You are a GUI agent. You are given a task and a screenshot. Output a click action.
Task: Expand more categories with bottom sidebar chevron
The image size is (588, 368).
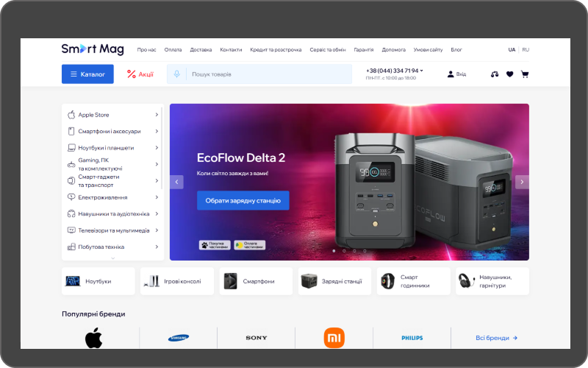[113, 258]
